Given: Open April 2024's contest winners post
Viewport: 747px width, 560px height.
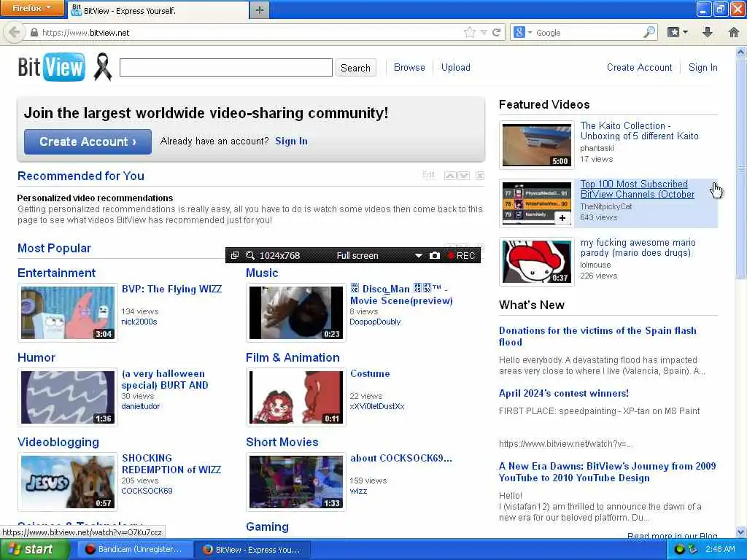Looking at the screenshot, I should 564,393.
